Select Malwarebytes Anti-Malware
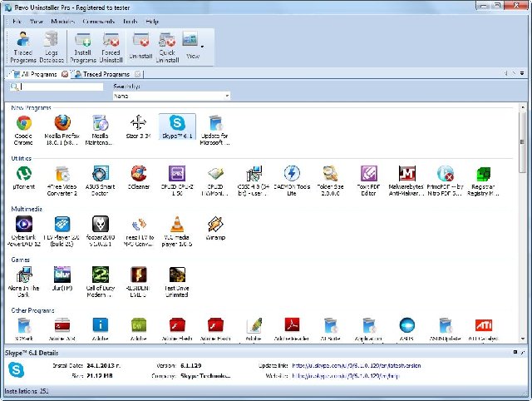 coord(406,181)
